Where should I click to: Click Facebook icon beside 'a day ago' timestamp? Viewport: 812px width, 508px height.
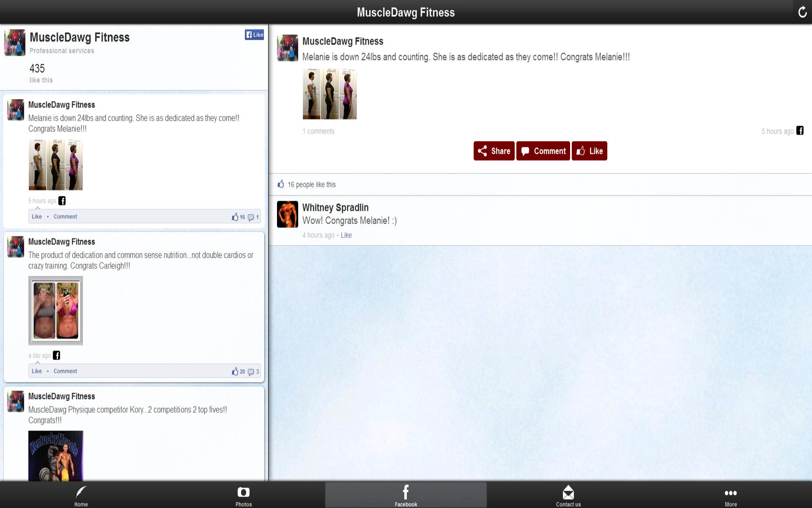click(x=57, y=355)
